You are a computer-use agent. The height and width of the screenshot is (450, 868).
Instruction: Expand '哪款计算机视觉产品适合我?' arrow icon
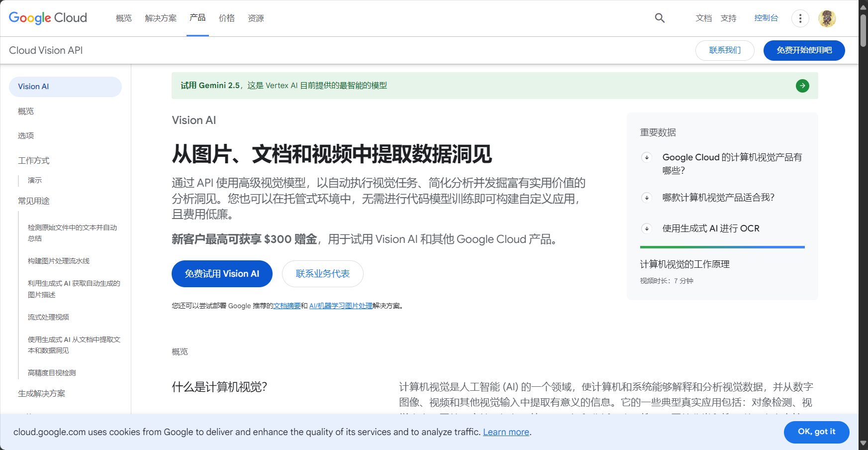click(x=647, y=198)
